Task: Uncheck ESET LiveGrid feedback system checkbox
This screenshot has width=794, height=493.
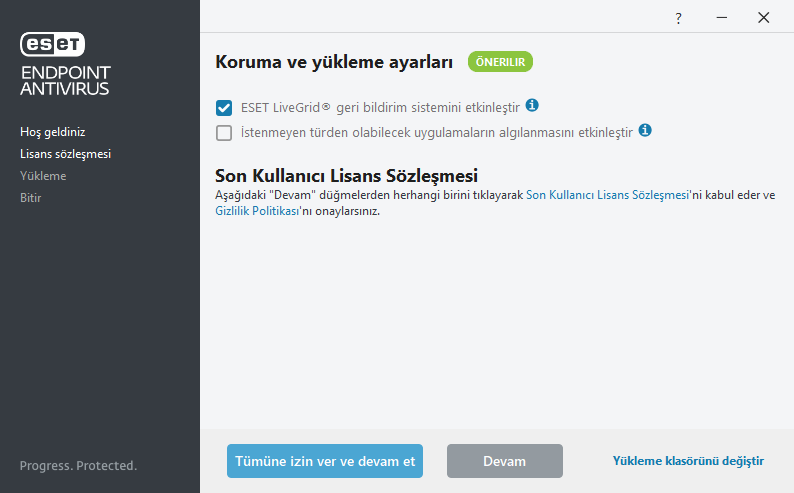Action: pos(224,108)
